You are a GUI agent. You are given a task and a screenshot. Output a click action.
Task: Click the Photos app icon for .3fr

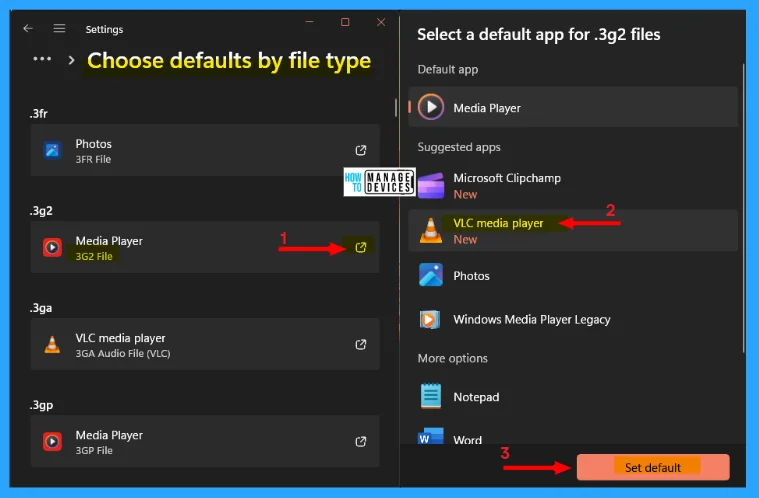(52, 150)
